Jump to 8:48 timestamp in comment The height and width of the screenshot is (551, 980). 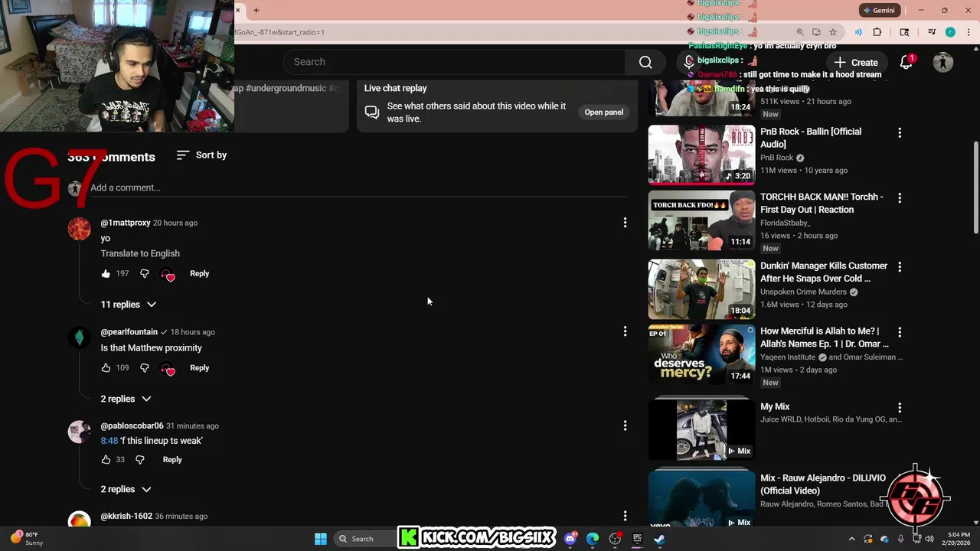(109, 441)
